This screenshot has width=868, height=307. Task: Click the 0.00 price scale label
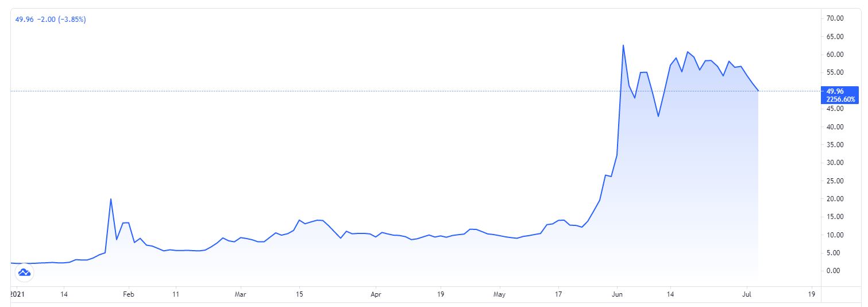click(835, 271)
